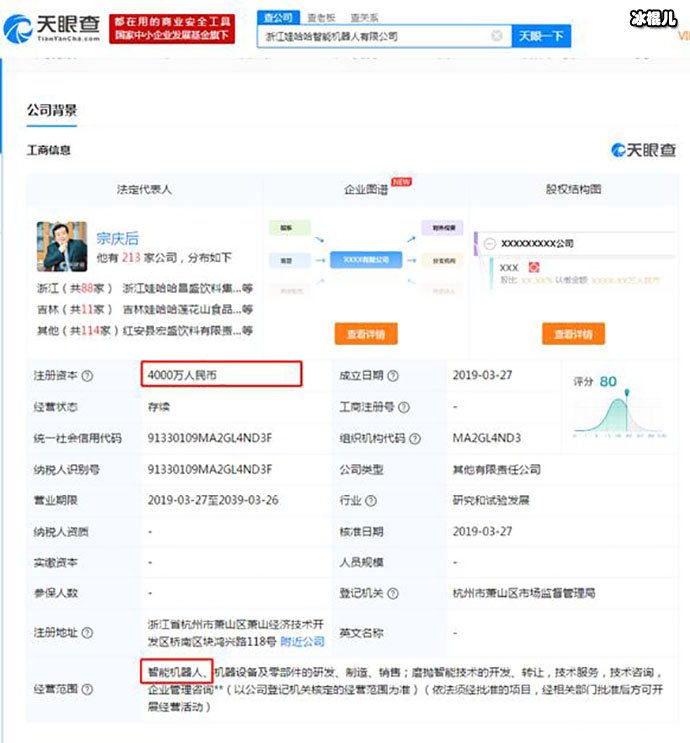The width and height of the screenshot is (690, 743).
Task: Click 研究和试验发展 industry value
Action: pos(491,500)
